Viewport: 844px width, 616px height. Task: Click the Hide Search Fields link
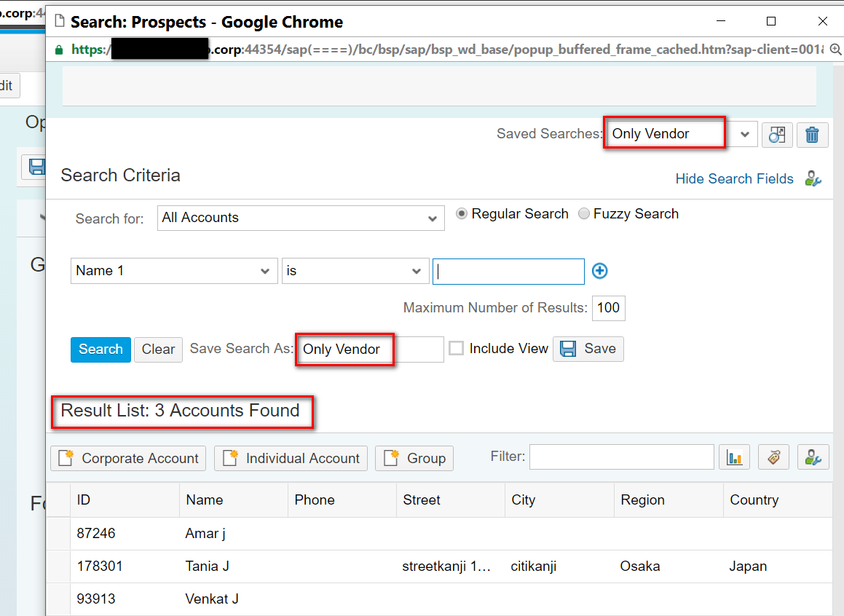click(734, 178)
